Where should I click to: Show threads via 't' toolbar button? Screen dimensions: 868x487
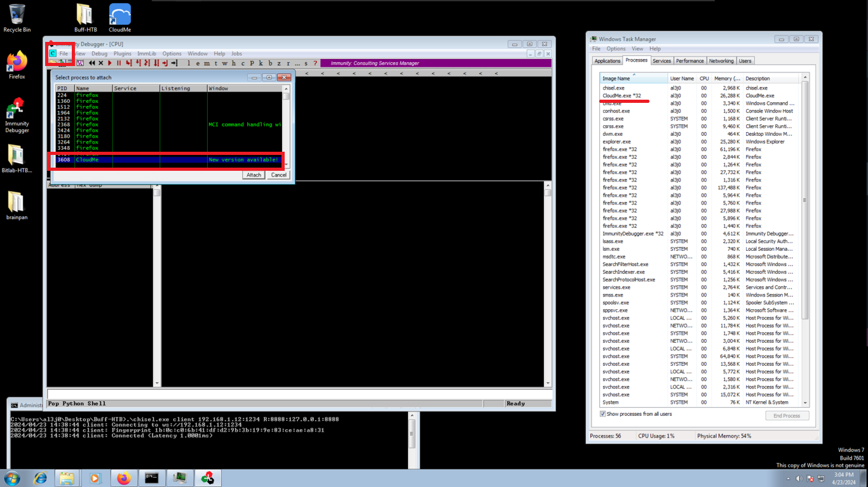coord(215,63)
